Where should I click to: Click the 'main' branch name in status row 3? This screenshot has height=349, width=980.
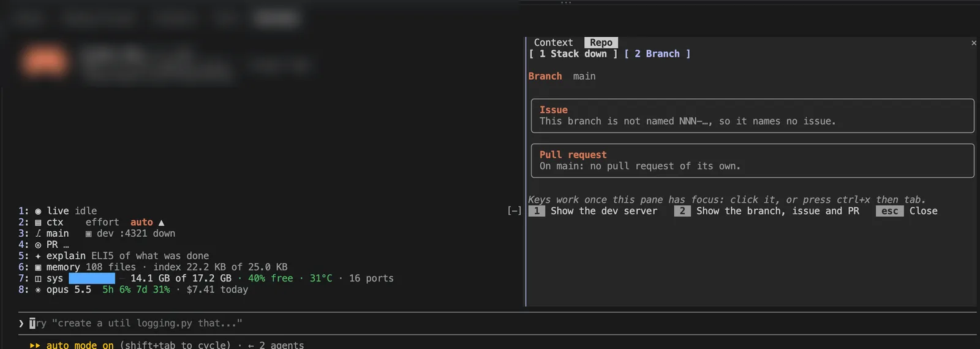coord(58,234)
